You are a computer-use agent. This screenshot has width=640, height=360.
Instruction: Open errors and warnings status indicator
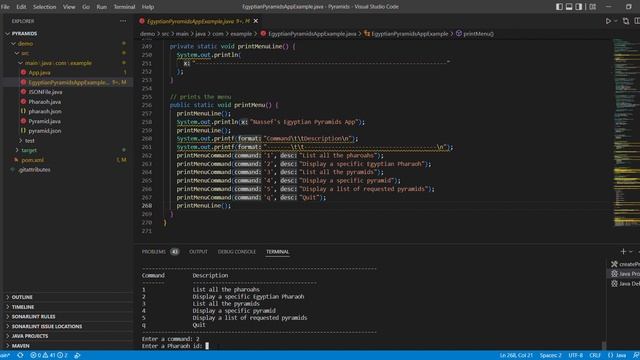click(49, 355)
